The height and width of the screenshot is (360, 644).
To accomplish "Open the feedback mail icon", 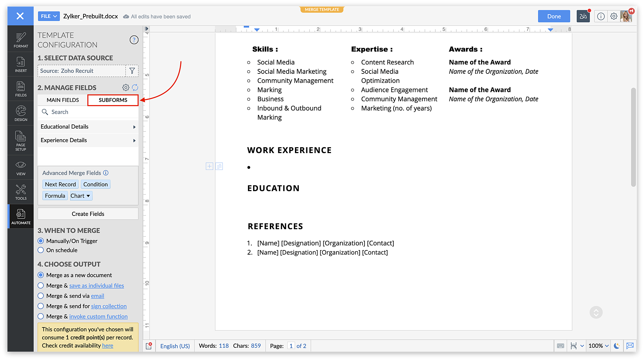I will tap(630, 346).
